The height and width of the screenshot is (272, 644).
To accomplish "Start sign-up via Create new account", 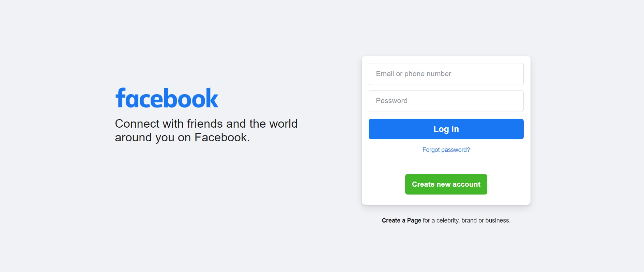I will [x=446, y=184].
